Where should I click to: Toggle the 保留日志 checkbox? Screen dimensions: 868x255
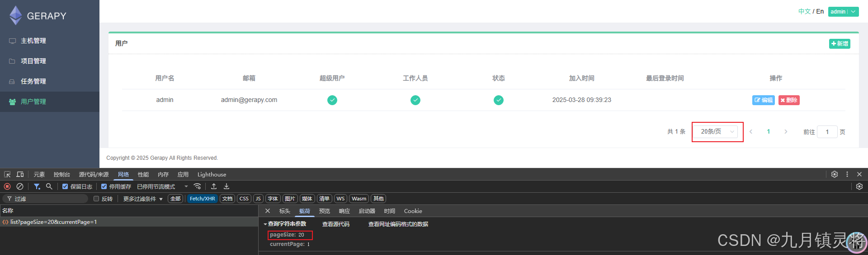pyautogui.click(x=65, y=186)
